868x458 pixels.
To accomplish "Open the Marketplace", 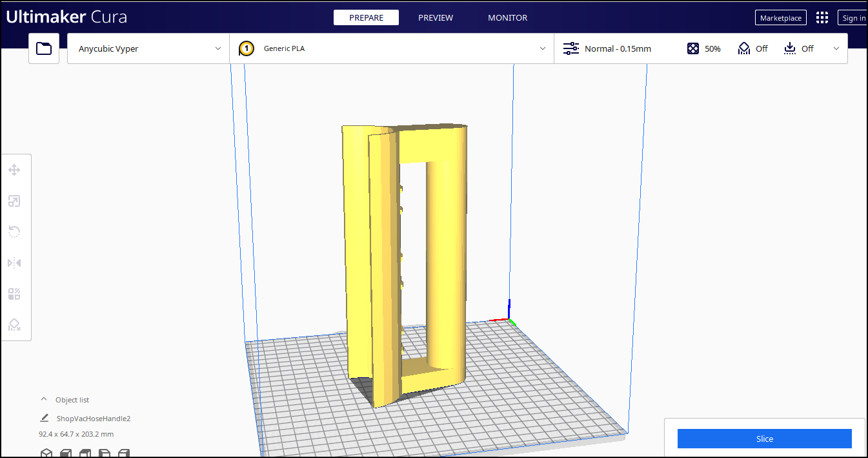I will coord(781,17).
